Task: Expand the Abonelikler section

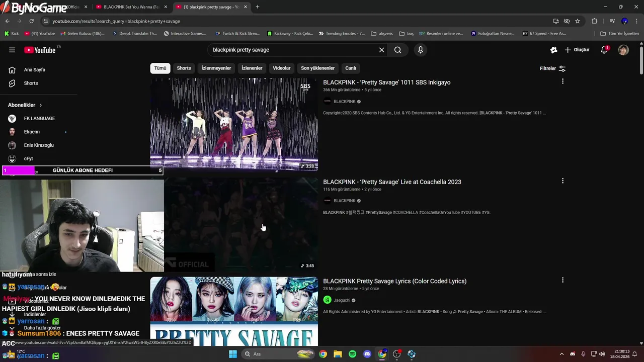Action: click(x=25, y=105)
